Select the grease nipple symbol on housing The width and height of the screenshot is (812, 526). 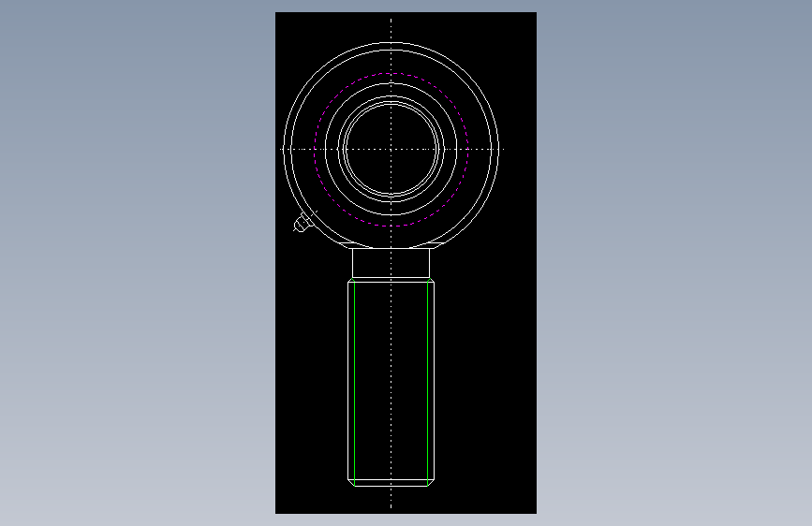pos(304,222)
